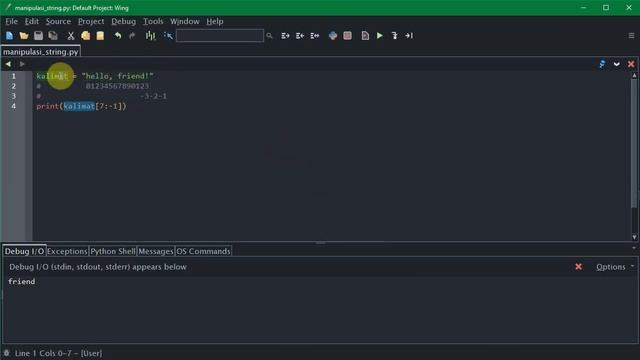The height and width of the screenshot is (360, 640).
Task: Indent the selected lines
Action: pos(285,36)
